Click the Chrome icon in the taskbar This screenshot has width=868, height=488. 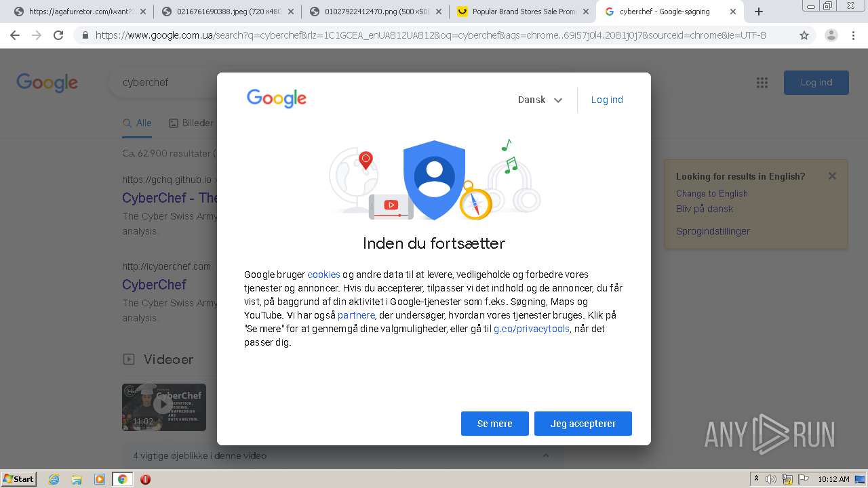coord(122,479)
